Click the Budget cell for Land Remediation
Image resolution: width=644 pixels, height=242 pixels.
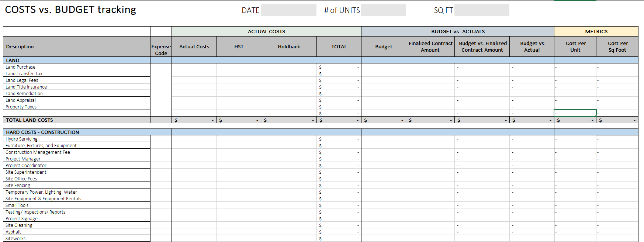tap(384, 93)
